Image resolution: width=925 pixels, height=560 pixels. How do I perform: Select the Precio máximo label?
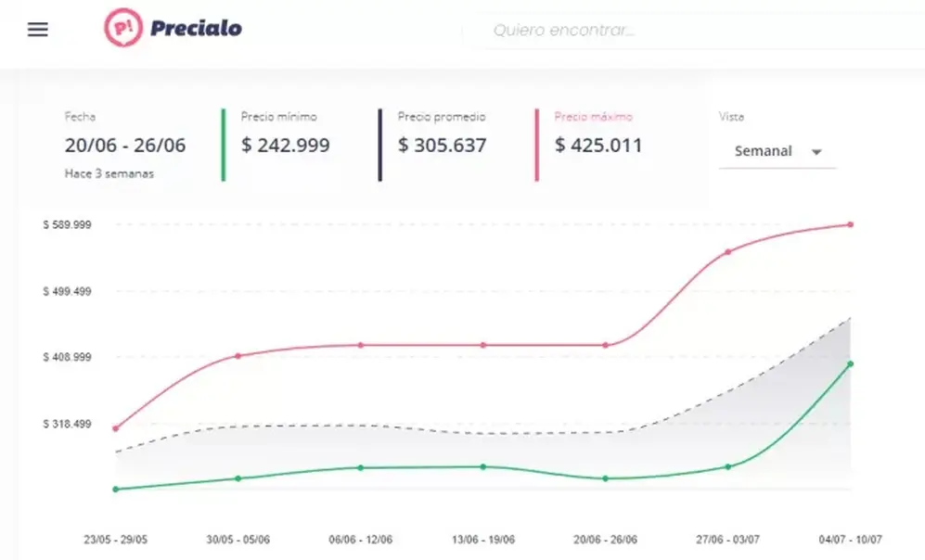594,117
